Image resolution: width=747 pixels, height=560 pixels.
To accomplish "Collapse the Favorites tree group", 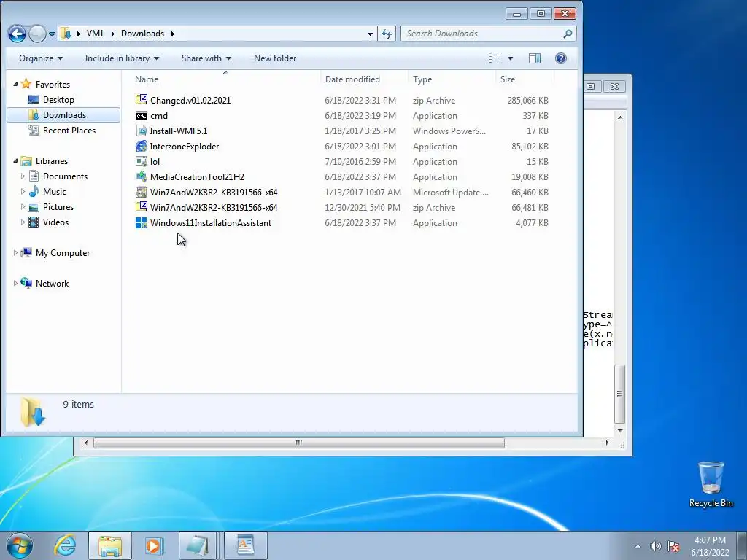I will pyautogui.click(x=15, y=85).
